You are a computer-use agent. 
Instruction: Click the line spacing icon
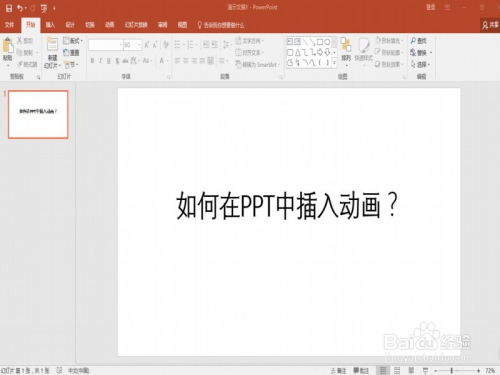227,45
